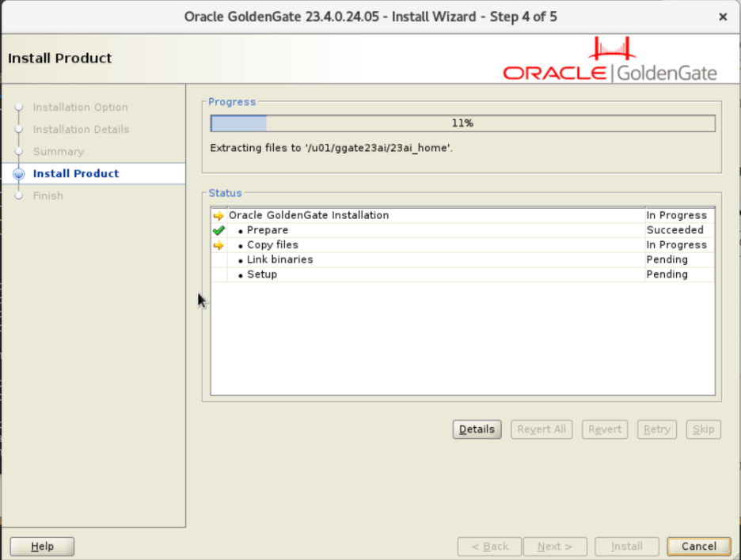Click the Revert All button
Screen dimensions: 741x560
[x=541, y=429]
